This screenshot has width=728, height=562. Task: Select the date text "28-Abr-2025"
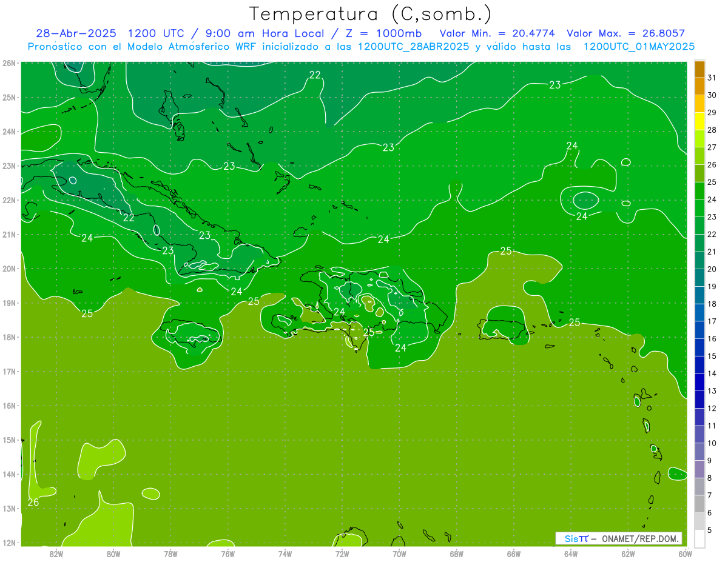[x=76, y=34]
